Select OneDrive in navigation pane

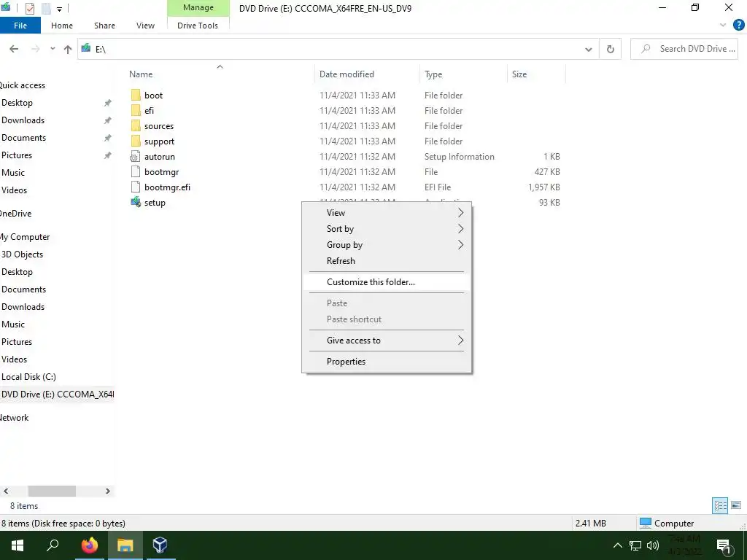pyautogui.click(x=16, y=214)
